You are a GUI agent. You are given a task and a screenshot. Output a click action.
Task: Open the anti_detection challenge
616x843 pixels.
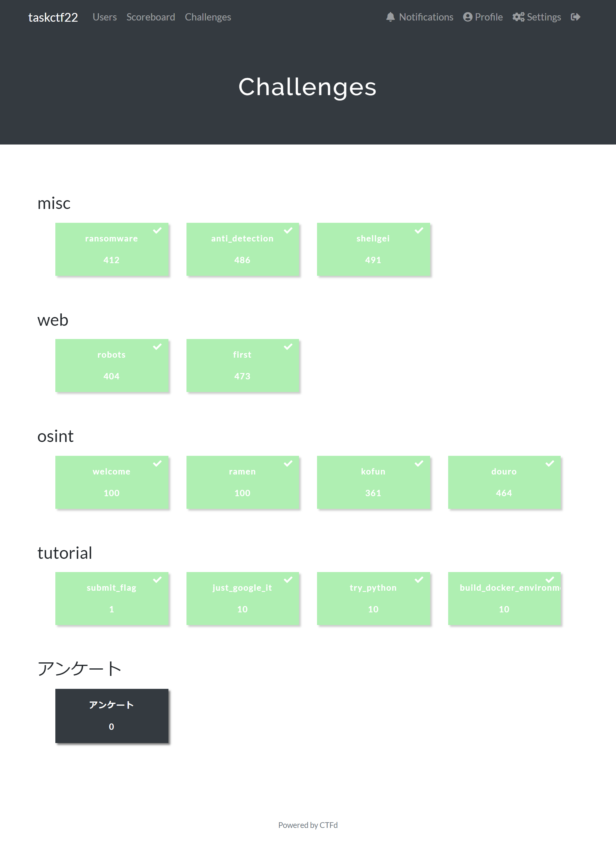tap(242, 249)
